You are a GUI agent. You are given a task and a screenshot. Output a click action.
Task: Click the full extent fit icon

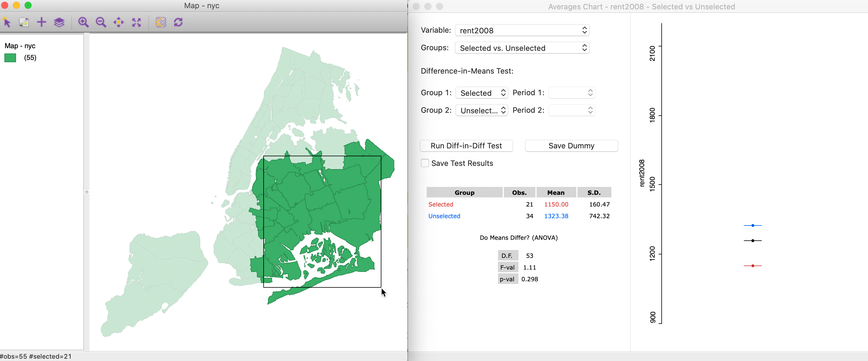136,22
